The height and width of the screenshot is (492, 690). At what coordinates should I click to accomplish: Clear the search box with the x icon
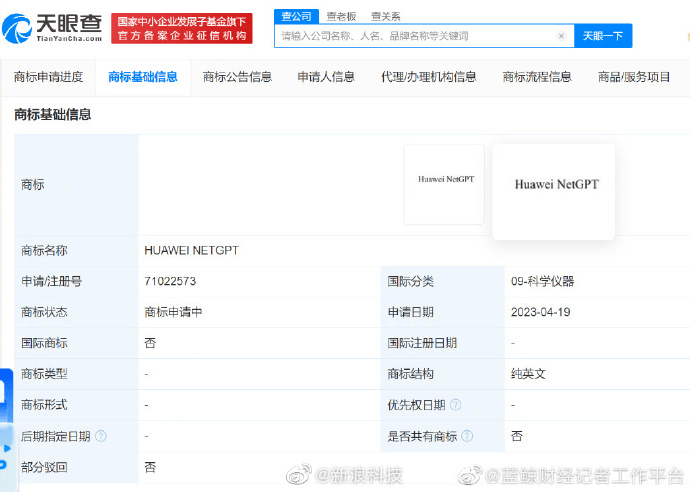click(561, 36)
